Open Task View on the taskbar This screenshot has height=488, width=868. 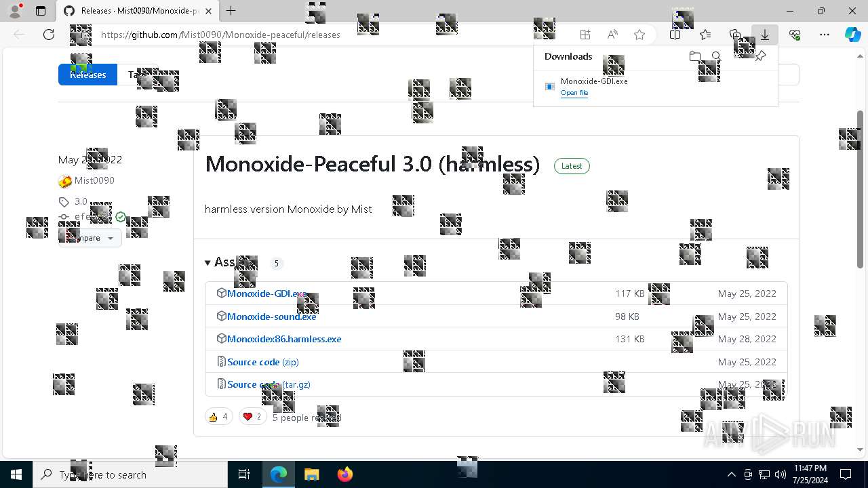244,474
